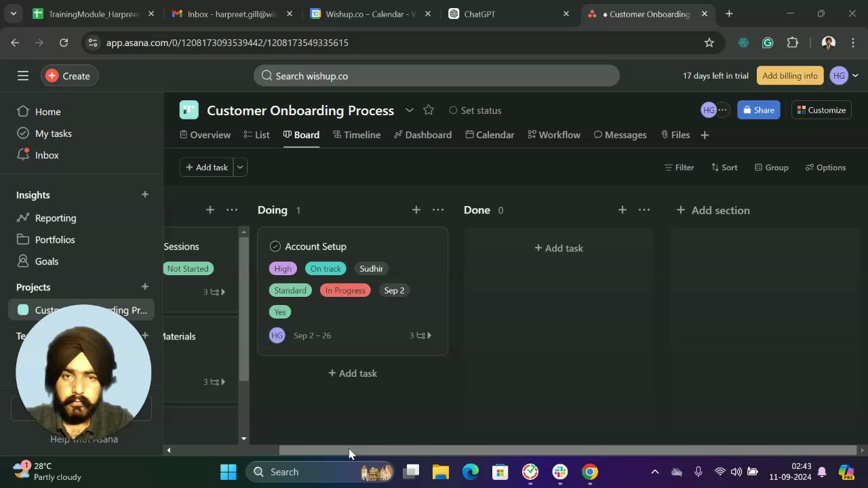
Task: Click Add billing info
Action: click(x=790, y=76)
